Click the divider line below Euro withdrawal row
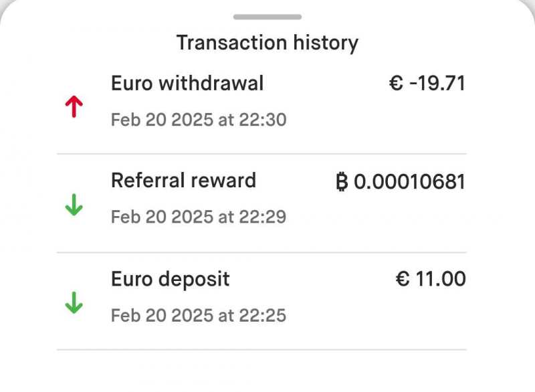535x392 pixels. (x=261, y=155)
